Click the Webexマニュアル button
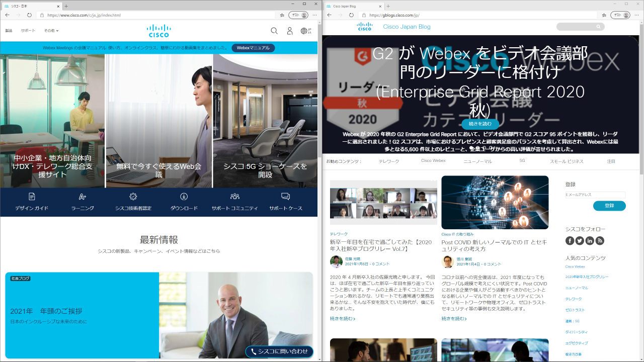 (253, 48)
